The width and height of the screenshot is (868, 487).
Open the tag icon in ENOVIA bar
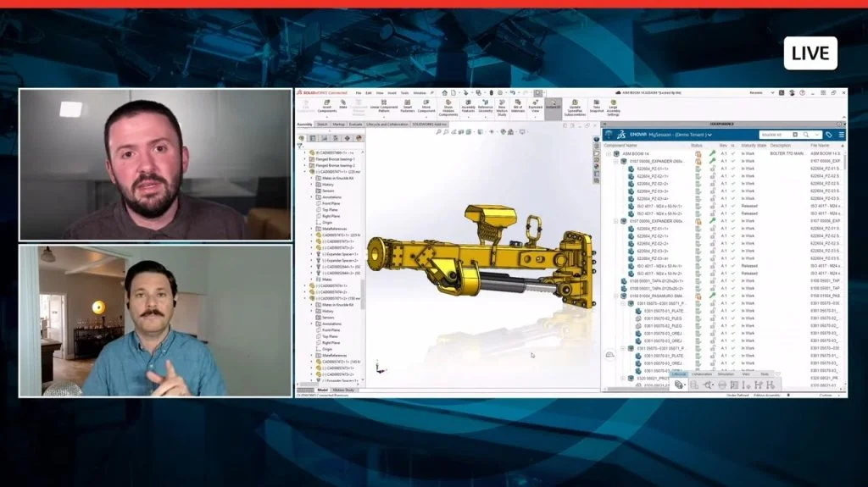[829, 135]
